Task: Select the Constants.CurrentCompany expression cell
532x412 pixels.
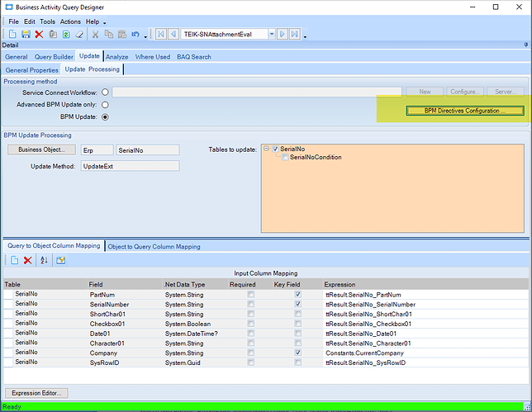Action: tap(426, 353)
